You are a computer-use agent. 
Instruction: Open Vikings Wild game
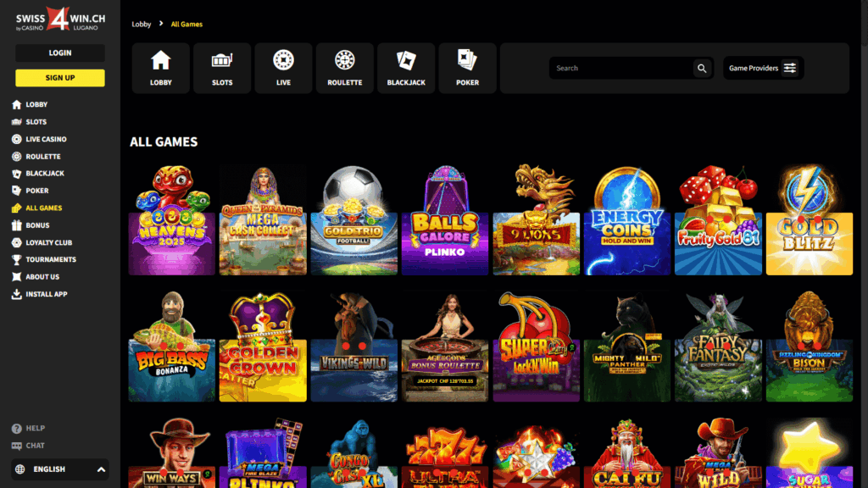click(353, 347)
